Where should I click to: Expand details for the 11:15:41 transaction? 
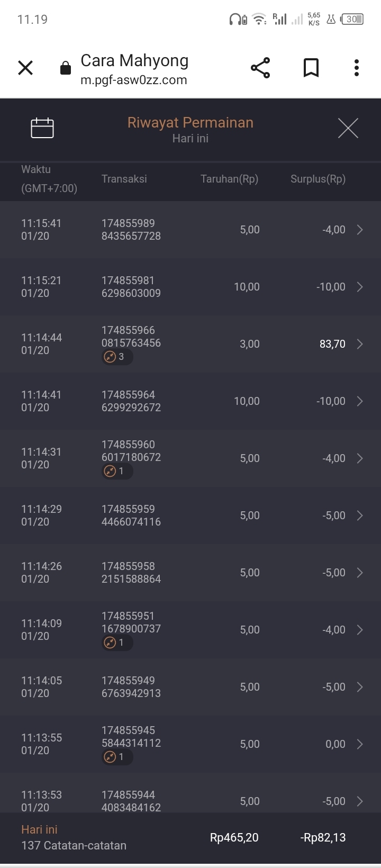click(x=360, y=230)
